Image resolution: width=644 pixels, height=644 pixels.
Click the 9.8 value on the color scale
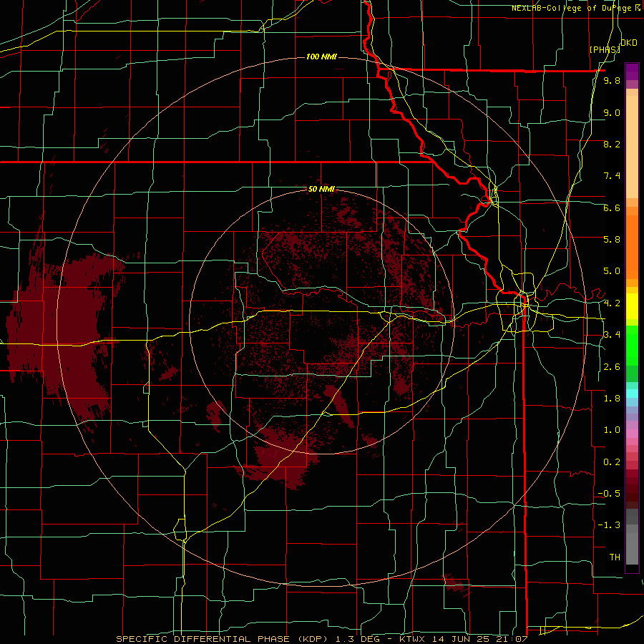612,80
